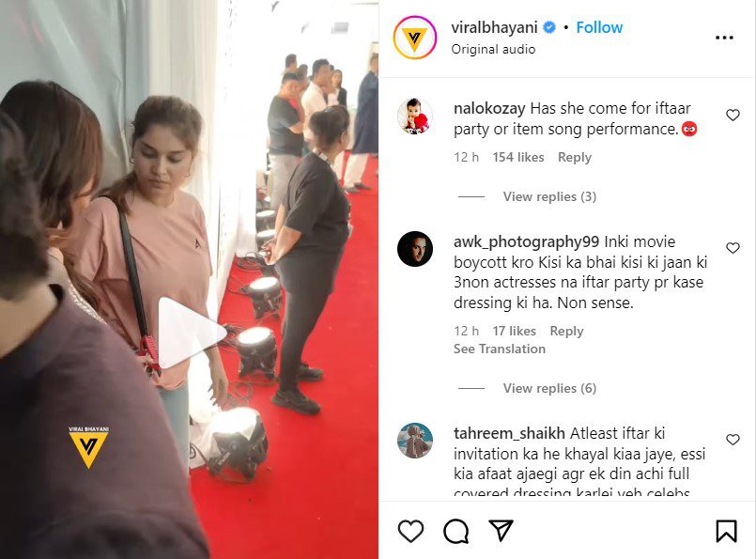Screen dimensions: 756x559
Task: Like awk_photography99's comment
Action: point(733,248)
